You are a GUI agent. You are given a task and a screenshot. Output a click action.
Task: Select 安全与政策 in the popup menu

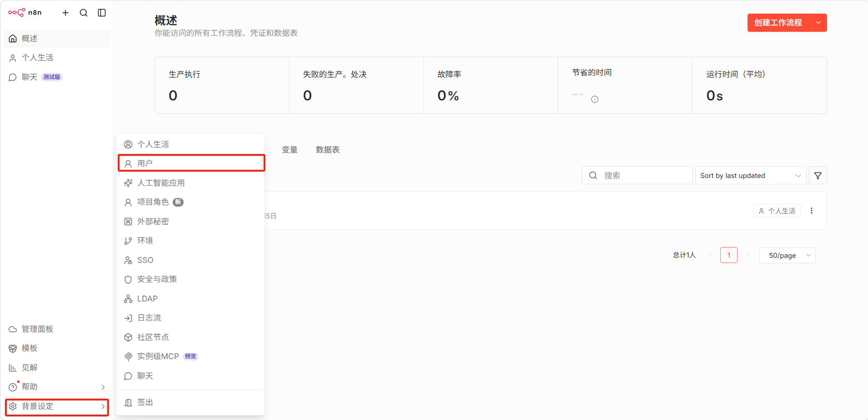coord(191,279)
